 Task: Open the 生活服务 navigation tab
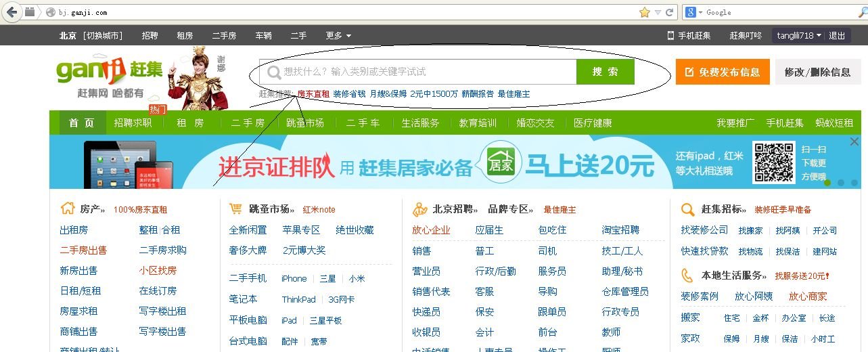420,123
